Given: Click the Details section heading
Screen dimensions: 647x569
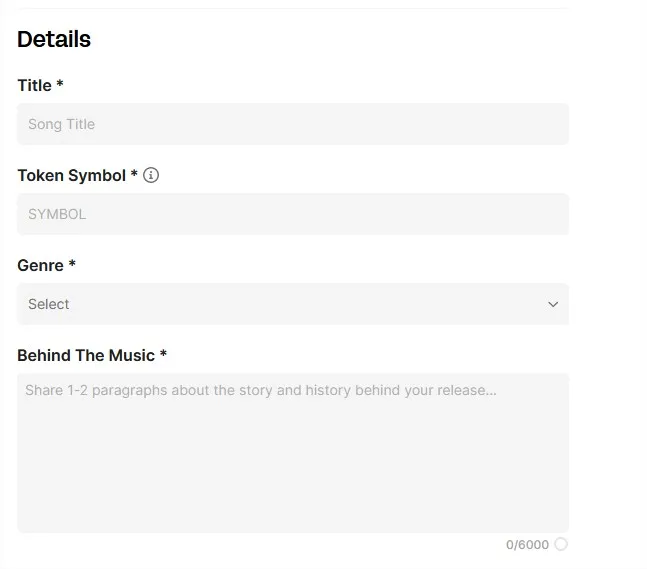Looking at the screenshot, I should coord(54,39).
